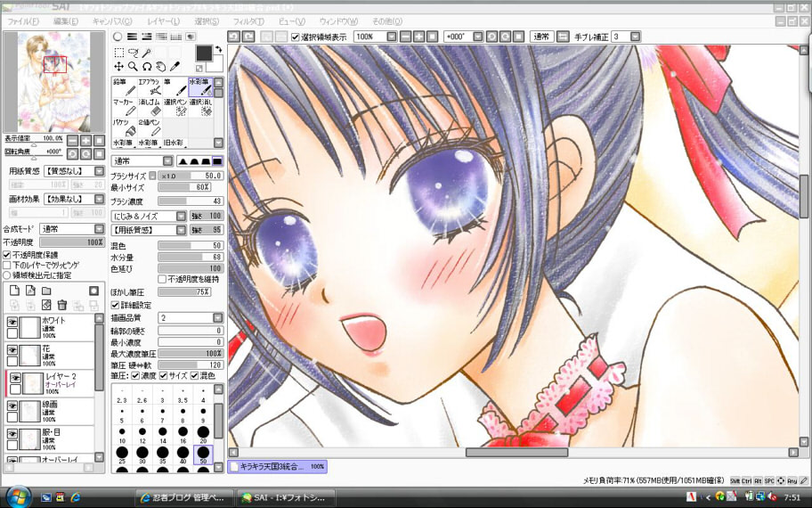Select the rectangular selection tool
The height and width of the screenshot is (508, 812).
[x=118, y=53]
